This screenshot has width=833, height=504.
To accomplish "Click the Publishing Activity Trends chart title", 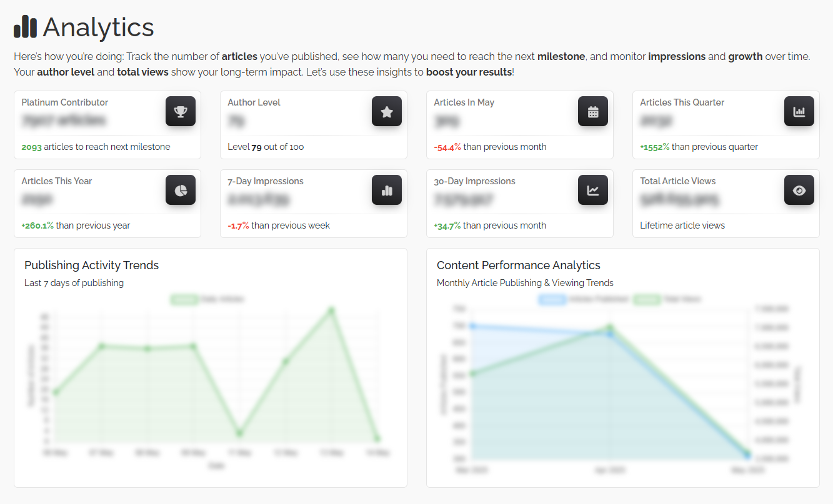I will (91, 265).
